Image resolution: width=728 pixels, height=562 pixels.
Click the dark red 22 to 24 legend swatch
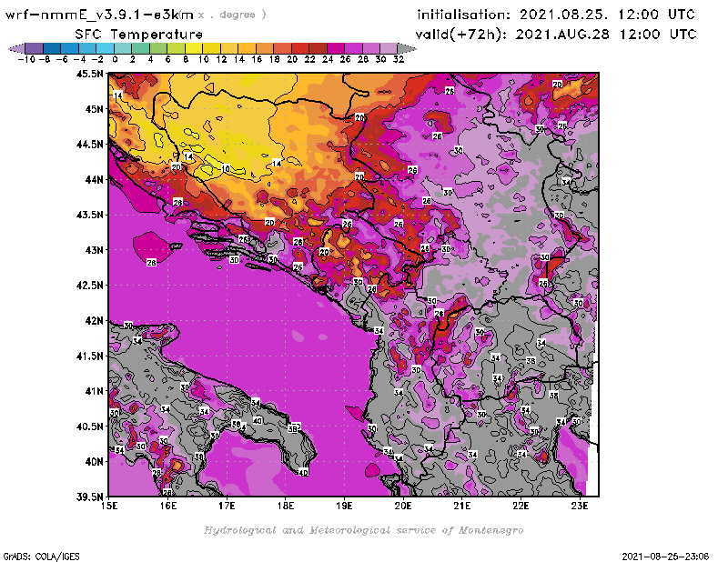pyautogui.click(x=318, y=48)
